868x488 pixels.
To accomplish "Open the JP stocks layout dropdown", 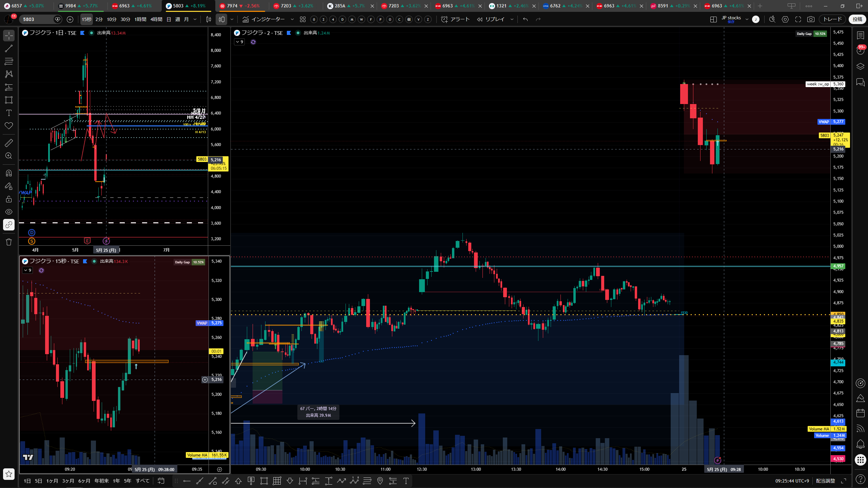I will click(747, 19).
